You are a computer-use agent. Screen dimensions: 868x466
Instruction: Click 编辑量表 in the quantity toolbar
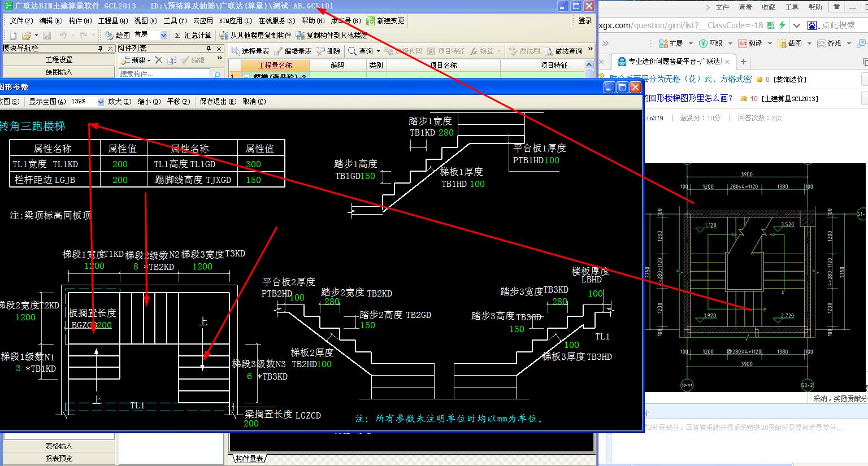click(x=293, y=51)
